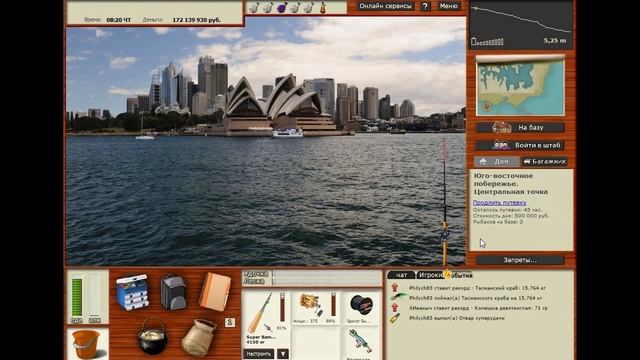Open the black cooking pot
Viewport: 640px width, 360px height.
pyautogui.click(x=152, y=336)
